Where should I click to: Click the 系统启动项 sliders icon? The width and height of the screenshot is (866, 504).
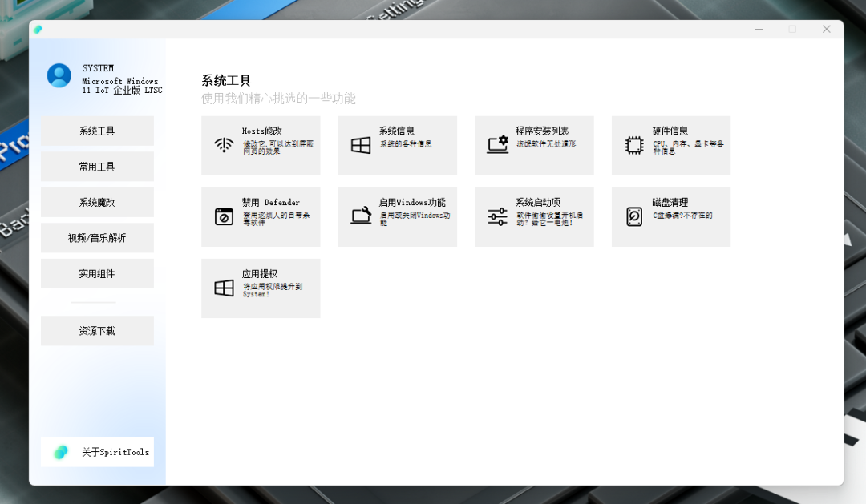click(x=498, y=216)
